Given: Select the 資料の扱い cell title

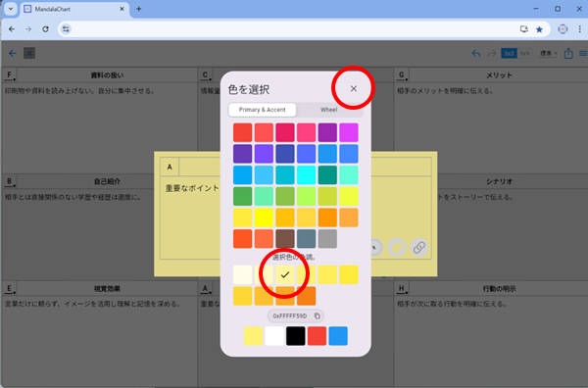Looking at the screenshot, I should click(107, 75).
